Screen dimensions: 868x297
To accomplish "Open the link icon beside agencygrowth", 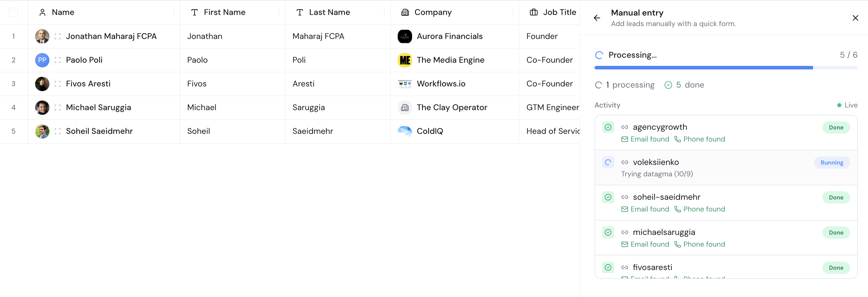I will coord(625,127).
